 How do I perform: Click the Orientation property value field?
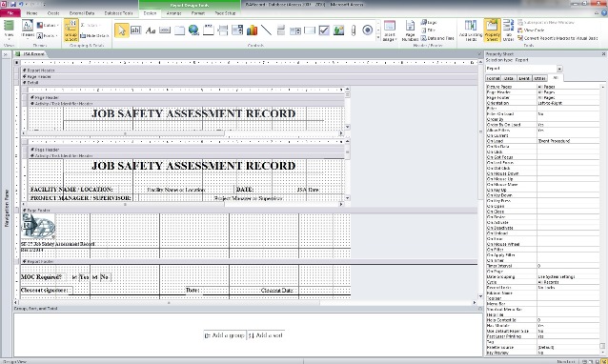click(x=568, y=103)
